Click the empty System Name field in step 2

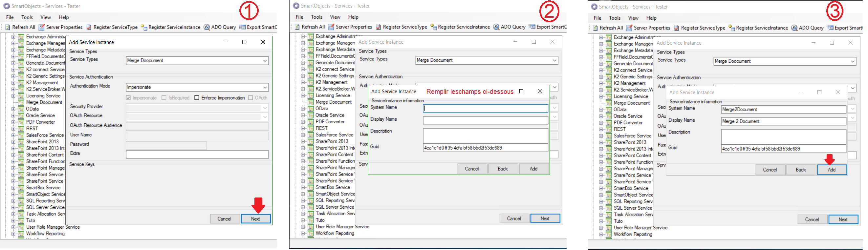[485, 109]
